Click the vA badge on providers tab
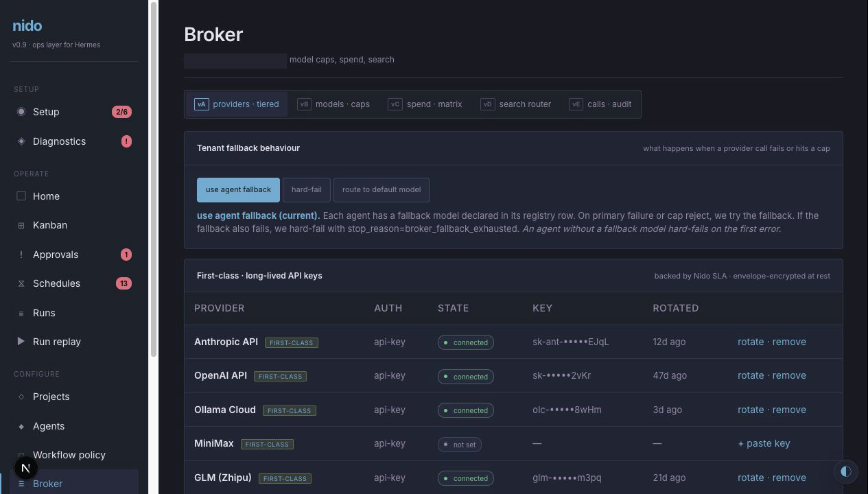Image resolution: width=868 pixels, height=494 pixels. click(x=201, y=104)
